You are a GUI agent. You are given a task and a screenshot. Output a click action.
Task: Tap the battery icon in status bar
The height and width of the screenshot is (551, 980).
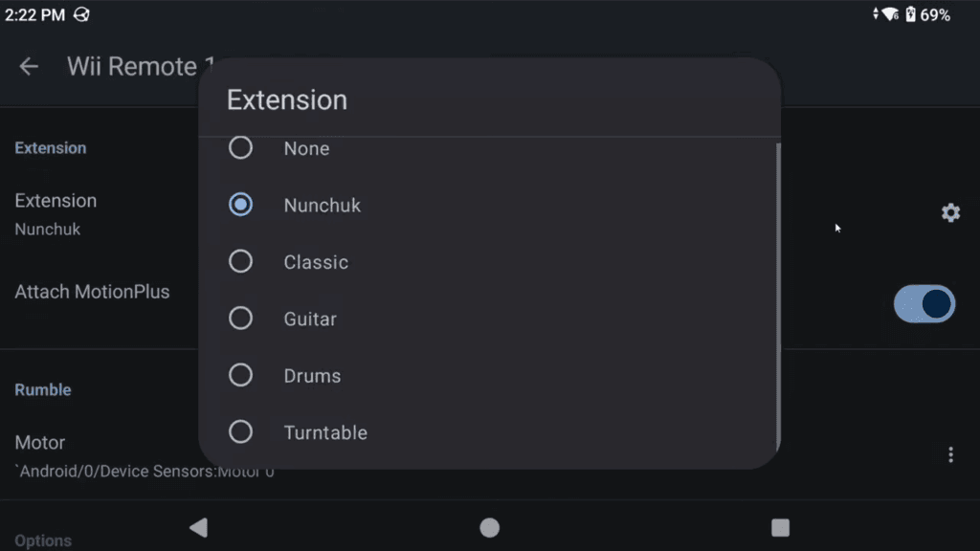911,14
